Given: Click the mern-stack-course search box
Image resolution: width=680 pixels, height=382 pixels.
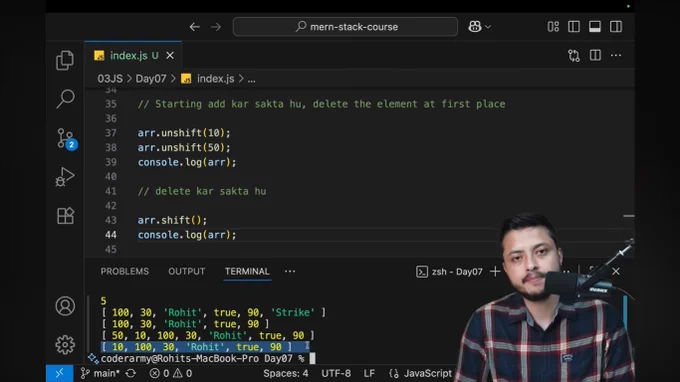Looking at the screenshot, I should pyautogui.click(x=345, y=26).
